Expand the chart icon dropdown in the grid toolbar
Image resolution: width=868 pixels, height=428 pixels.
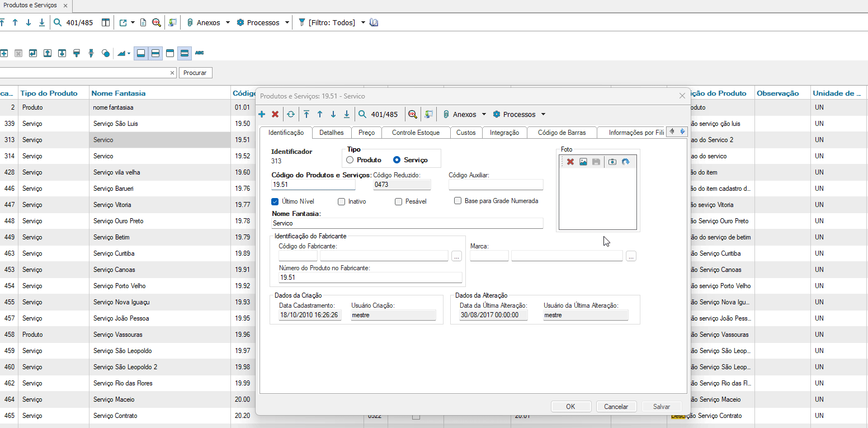(x=129, y=53)
